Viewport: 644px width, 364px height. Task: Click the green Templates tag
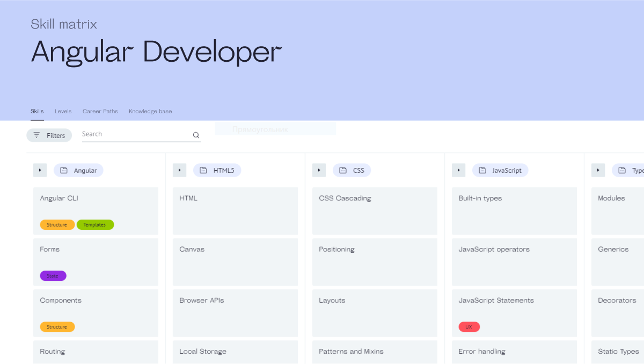coord(95,225)
